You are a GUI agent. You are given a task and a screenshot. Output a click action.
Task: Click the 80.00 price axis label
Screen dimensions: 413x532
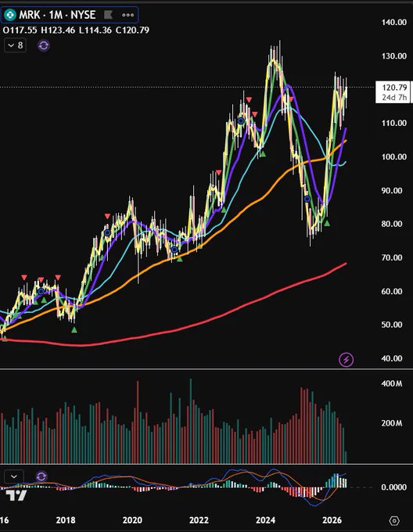(x=392, y=224)
